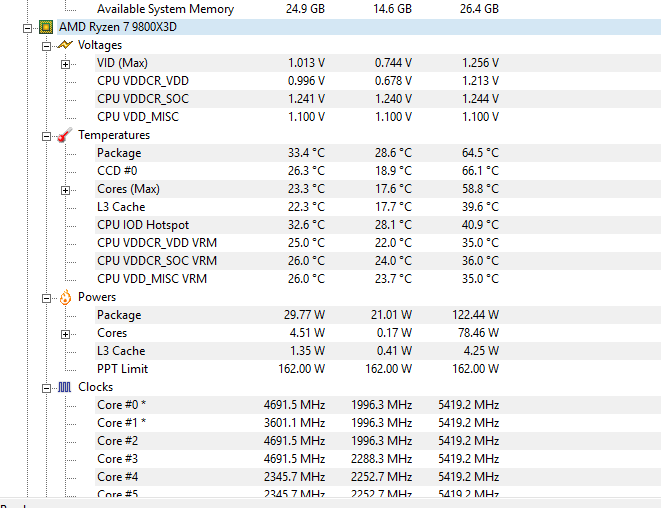
Task: Click the 0.678 V VDDCR_VDD minimum value
Action: pyautogui.click(x=393, y=81)
